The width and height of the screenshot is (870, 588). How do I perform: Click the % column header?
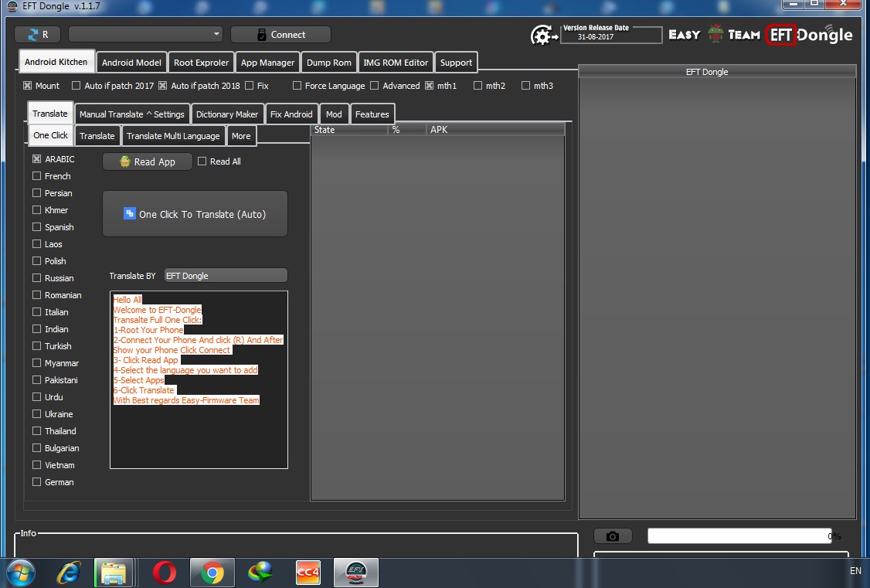click(406, 130)
